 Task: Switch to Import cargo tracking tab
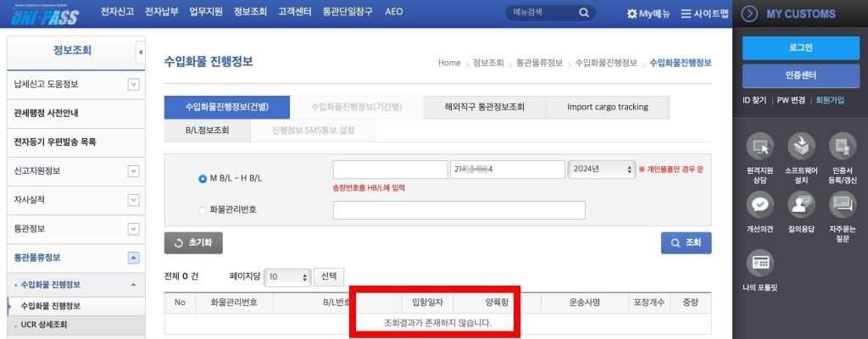tap(607, 108)
